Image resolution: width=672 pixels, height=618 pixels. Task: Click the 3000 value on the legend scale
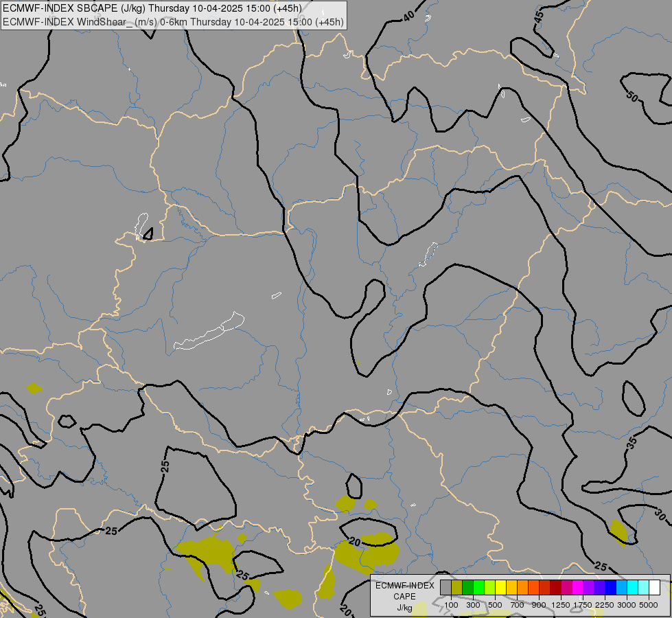(x=626, y=605)
